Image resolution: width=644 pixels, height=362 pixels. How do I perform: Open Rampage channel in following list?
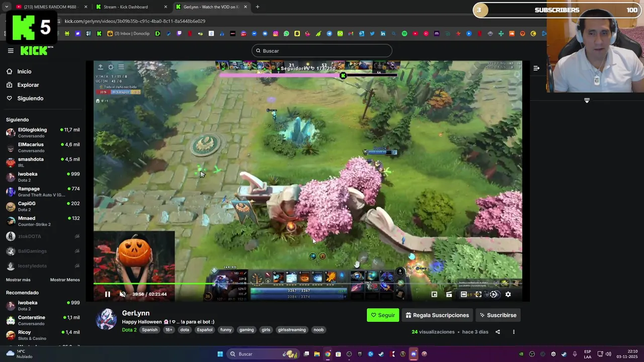[43, 192]
